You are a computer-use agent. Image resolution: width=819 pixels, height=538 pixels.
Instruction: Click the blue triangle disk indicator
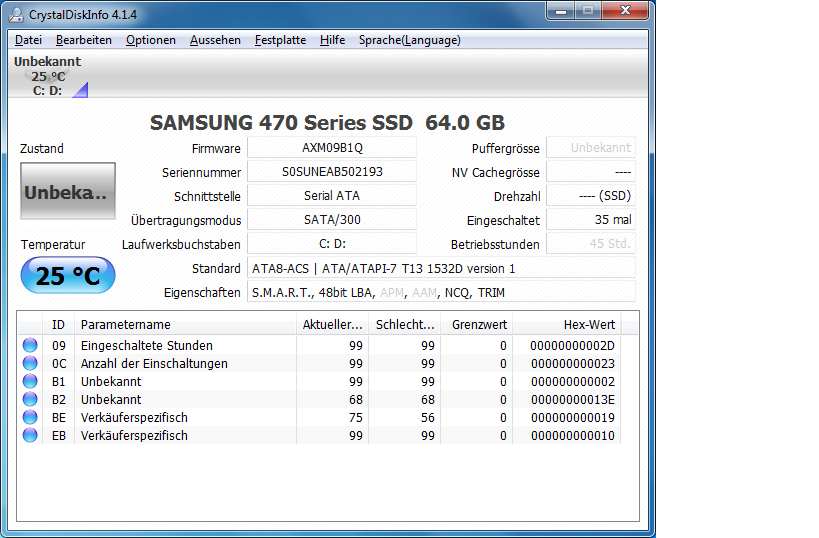(x=81, y=90)
